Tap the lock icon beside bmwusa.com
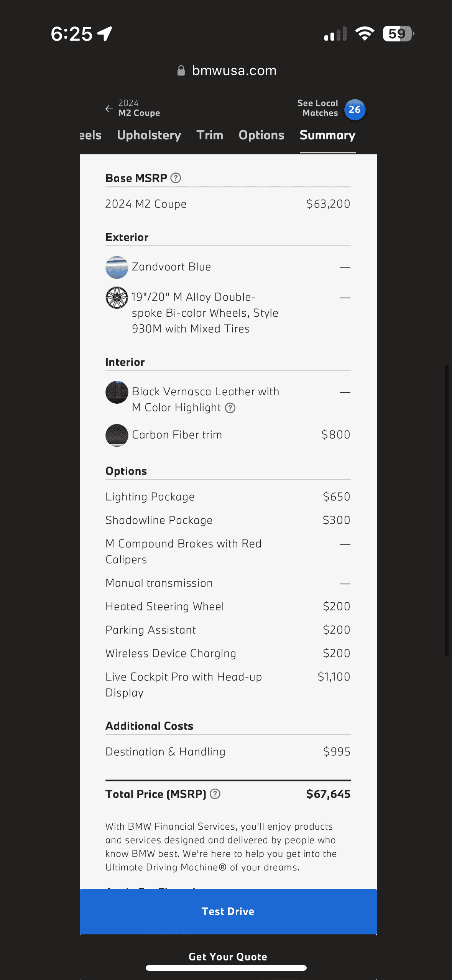This screenshot has width=452, height=980. tap(181, 71)
